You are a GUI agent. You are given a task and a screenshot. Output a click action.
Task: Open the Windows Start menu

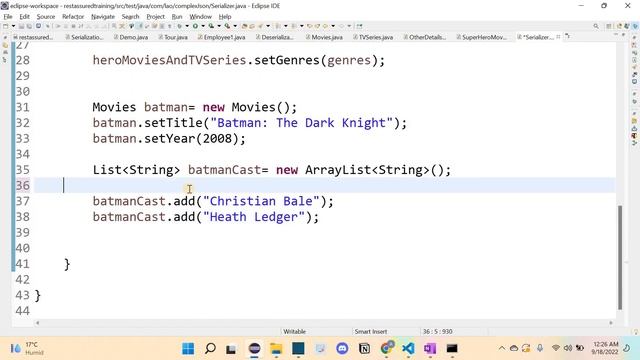[x=188, y=349]
